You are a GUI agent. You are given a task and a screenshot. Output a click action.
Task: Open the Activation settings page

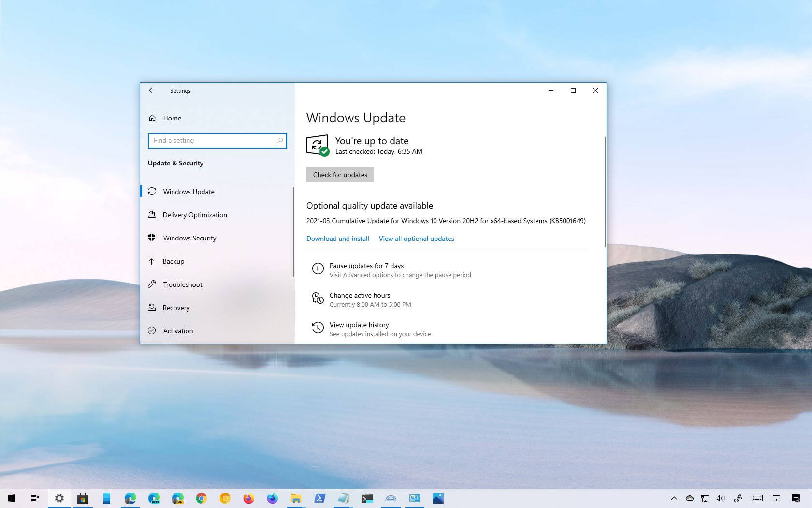(178, 331)
